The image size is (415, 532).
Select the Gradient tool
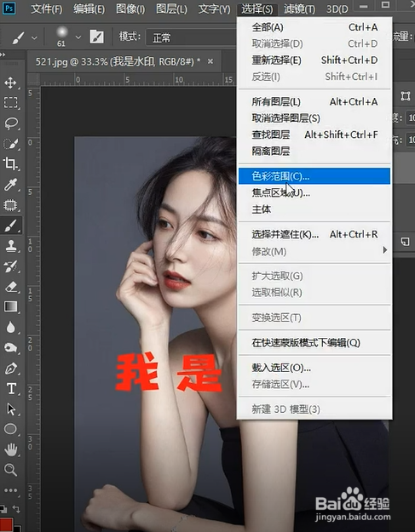pos(10,306)
